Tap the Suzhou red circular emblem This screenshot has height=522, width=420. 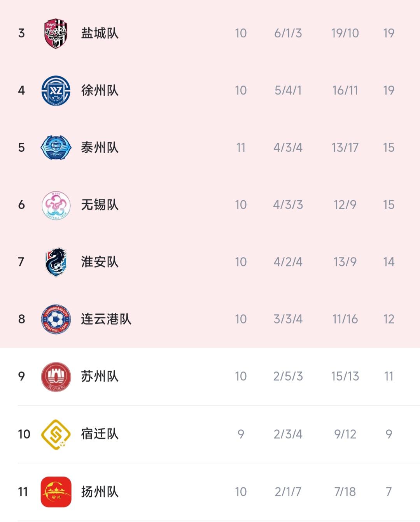[x=56, y=376]
